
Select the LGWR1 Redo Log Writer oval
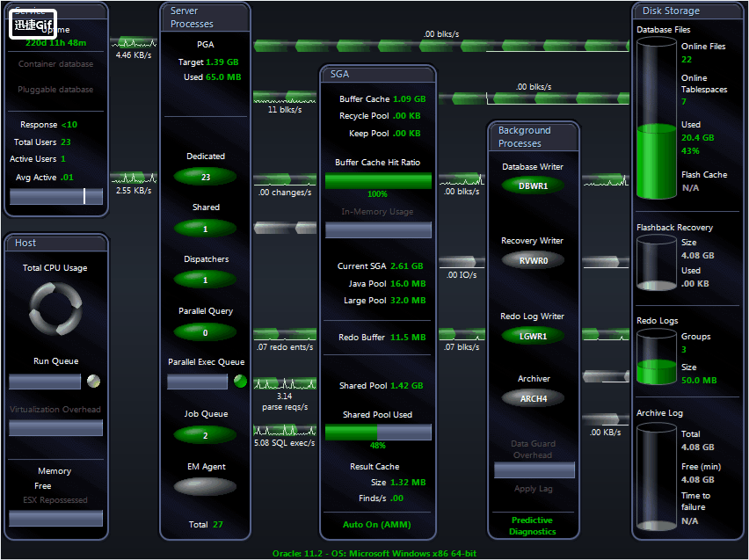(533, 336)
